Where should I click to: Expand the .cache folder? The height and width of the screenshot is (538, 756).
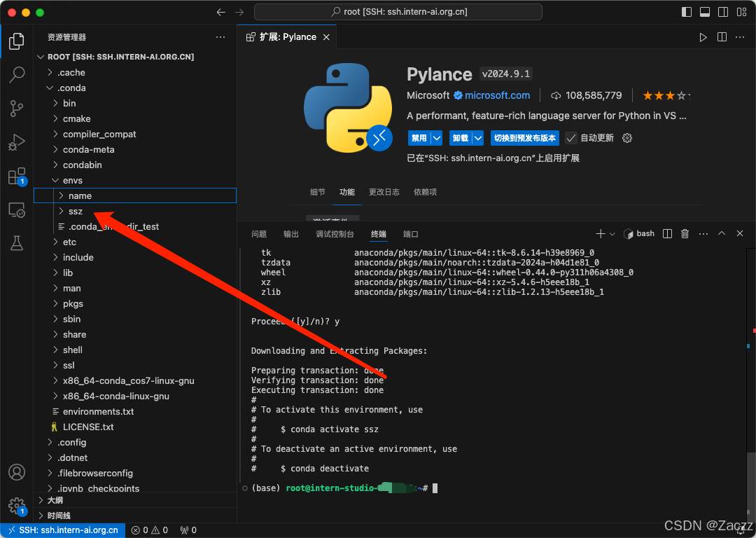point(135,72)
